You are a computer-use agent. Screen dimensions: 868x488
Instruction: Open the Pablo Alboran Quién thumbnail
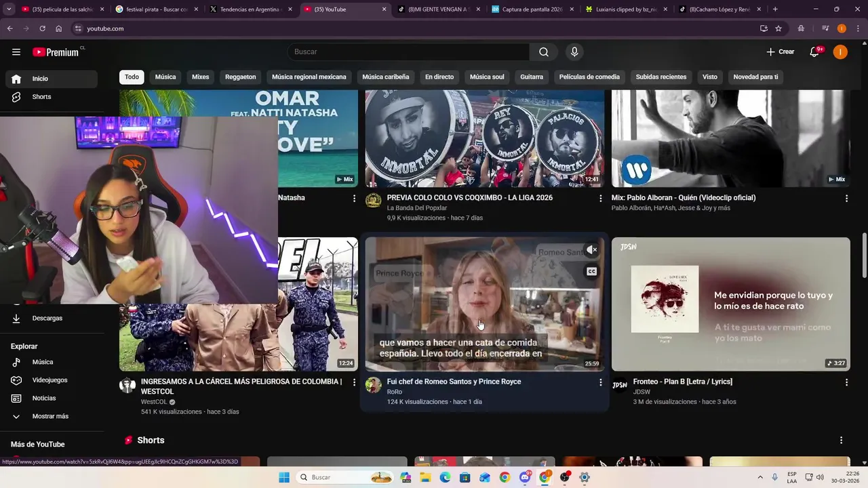click(730, 138)
